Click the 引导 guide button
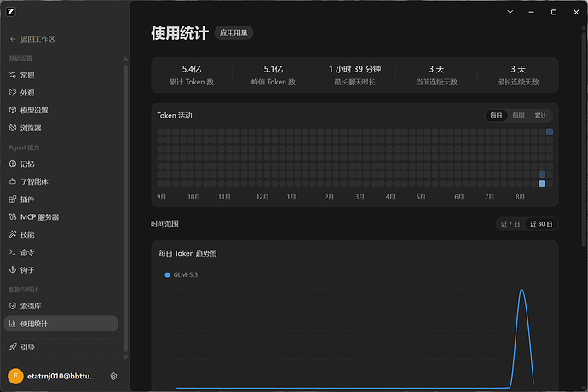This screenshot has height=392, width=588. (61, 347)
